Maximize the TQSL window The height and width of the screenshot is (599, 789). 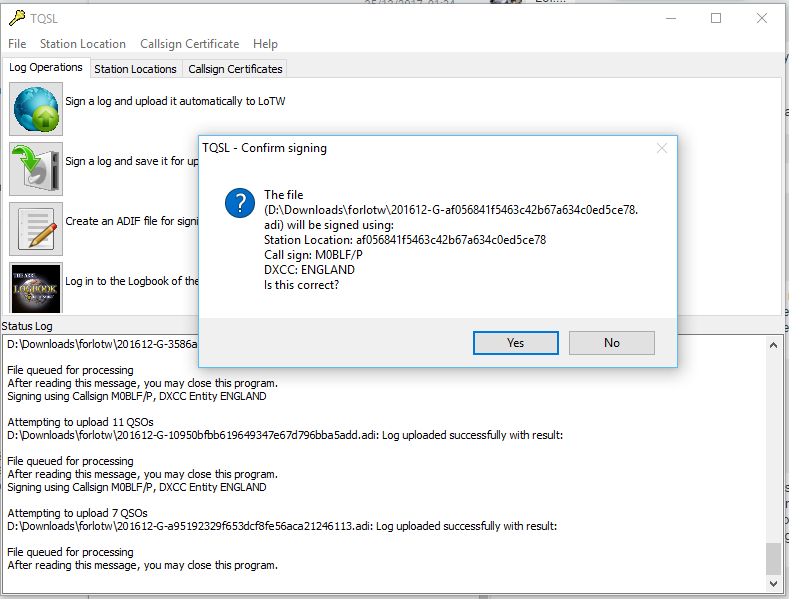click(716, 19)
